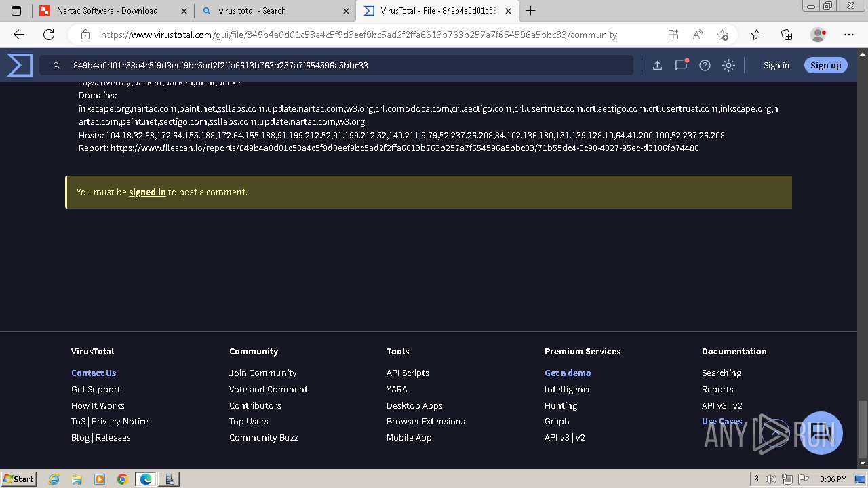Viewport: 868px width, 488px height.
Task: Close the VirusTotal File tab
Action: pos(509,11)
